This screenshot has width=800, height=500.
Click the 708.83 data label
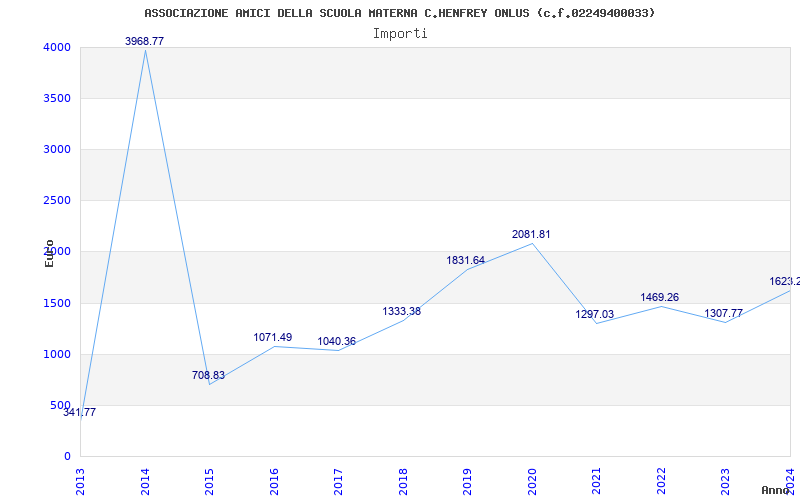[208, 376]
